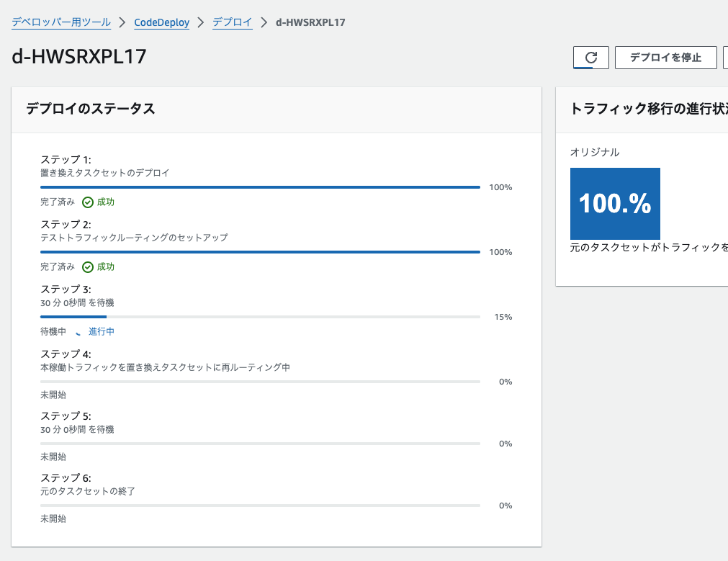The width and height of the screenshot is (728, 561).
Task: Click the トラフィック移行の進行状況 panel header
Action: tap(642, 109)
